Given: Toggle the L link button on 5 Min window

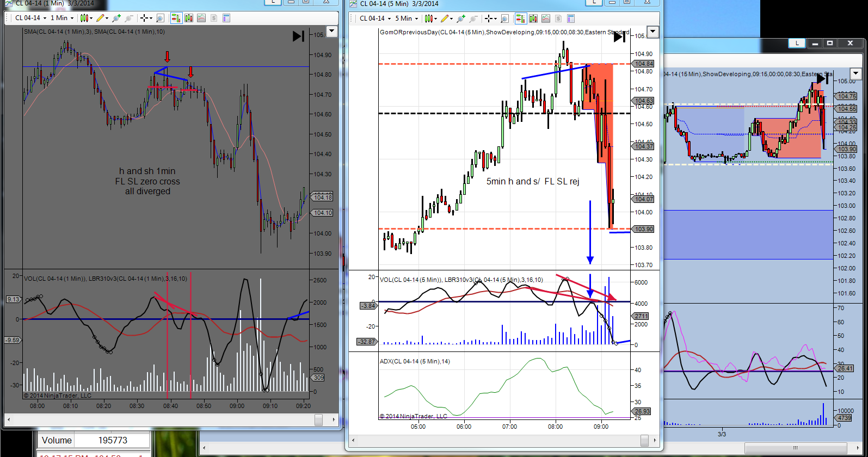Looking at the screenshot, I should click(595, 2).
